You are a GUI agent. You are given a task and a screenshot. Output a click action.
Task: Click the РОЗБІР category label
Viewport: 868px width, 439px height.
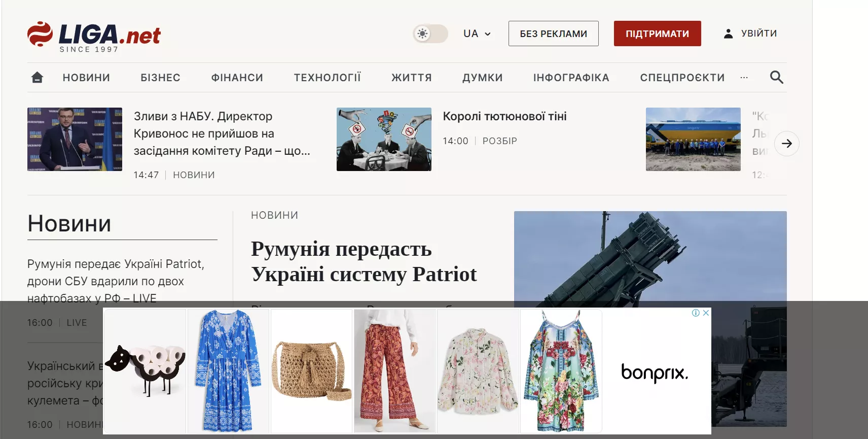499,141
